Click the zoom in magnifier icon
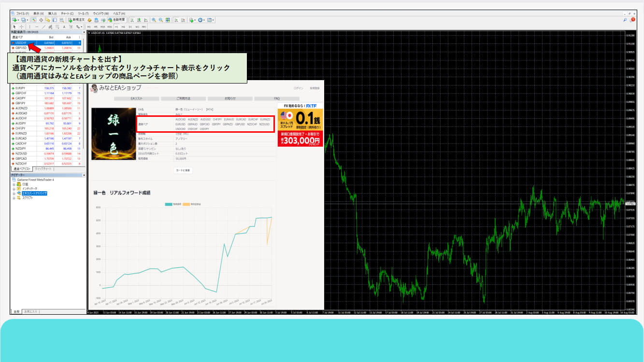The width and height of the screenshot is (644, 362). tap(154, 20)
